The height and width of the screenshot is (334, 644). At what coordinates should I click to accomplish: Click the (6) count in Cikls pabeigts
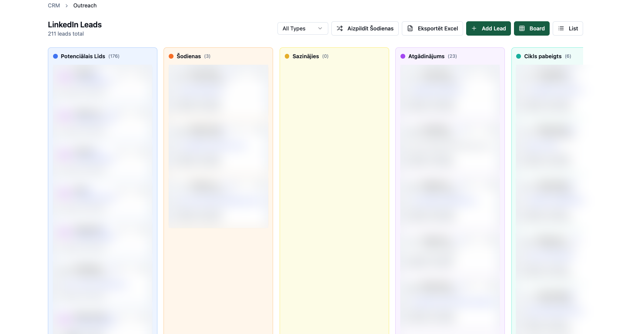(568, 56)
